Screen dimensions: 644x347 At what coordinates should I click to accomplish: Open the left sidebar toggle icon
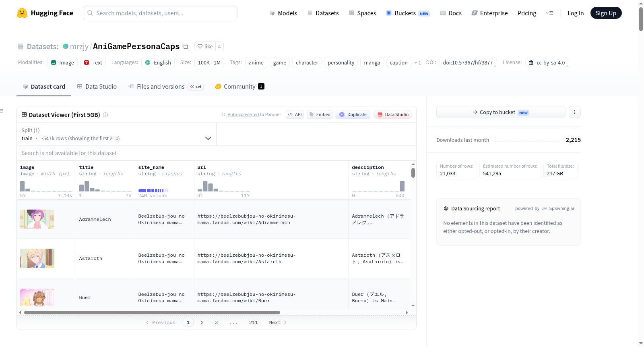pyautogui.click(x=2, y=111)
